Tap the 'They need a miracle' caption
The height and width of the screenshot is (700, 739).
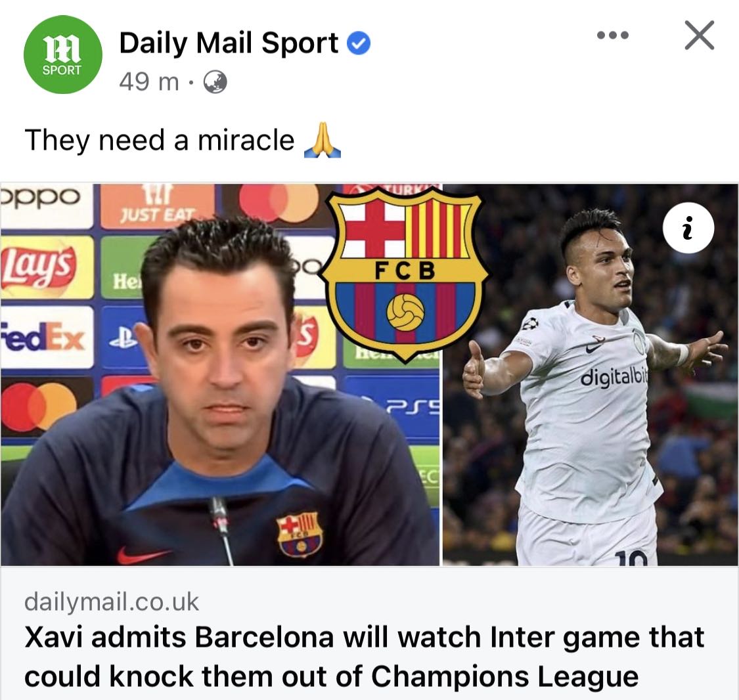tap(160, 140)
